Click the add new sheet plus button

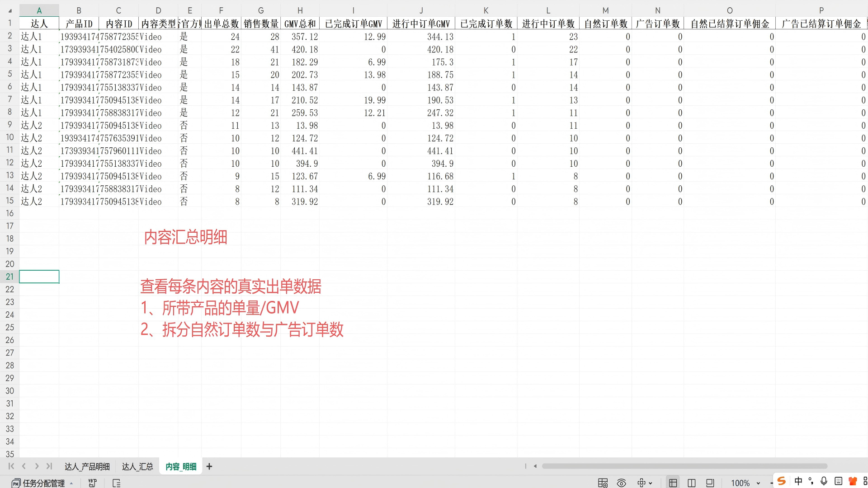click(x=209, y=466)
